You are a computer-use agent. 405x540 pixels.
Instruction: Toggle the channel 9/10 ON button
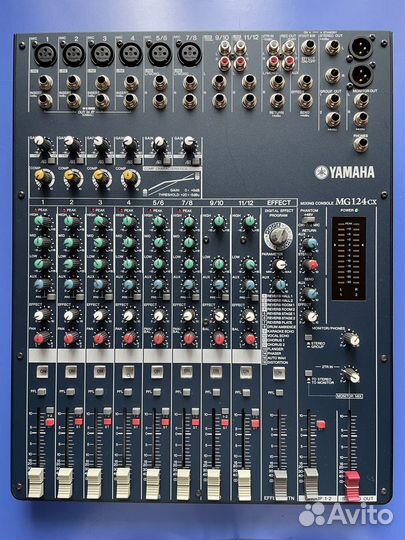(216, 372)
